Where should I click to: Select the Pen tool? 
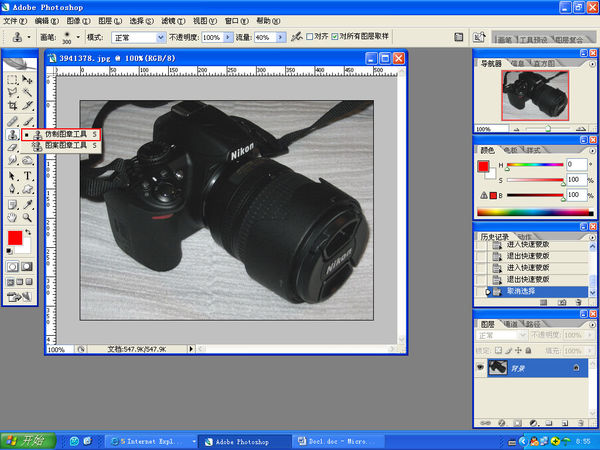[12, 189]
